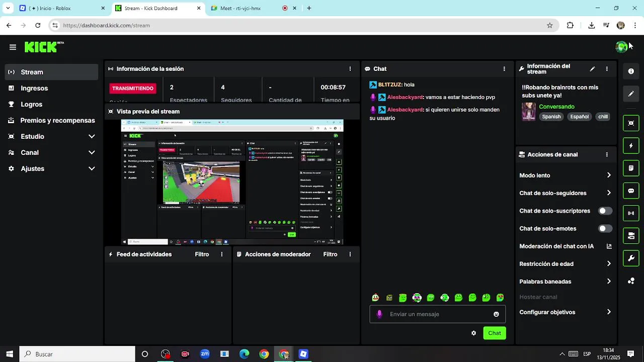Open options menu for Información de la sesión

[x=350, y=69]
